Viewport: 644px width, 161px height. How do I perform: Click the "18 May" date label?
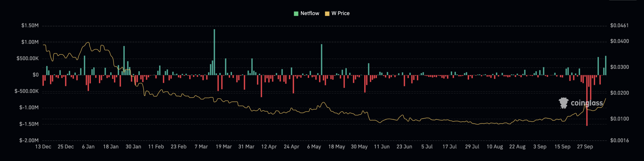pos(337,147)
